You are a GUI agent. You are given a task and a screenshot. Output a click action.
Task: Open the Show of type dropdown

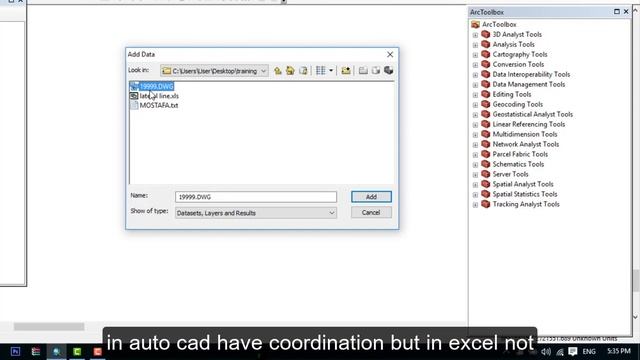click(256, 213)
